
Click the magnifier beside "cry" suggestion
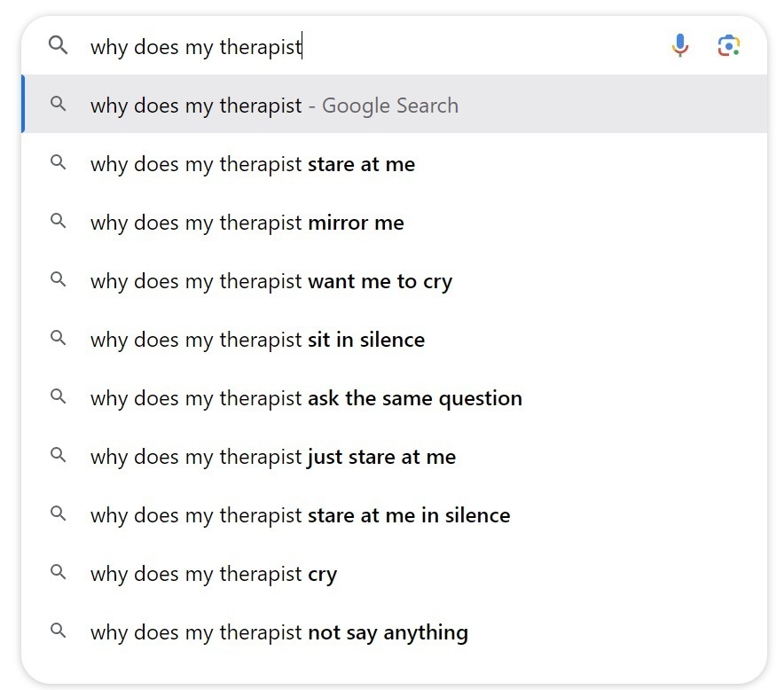58,573
